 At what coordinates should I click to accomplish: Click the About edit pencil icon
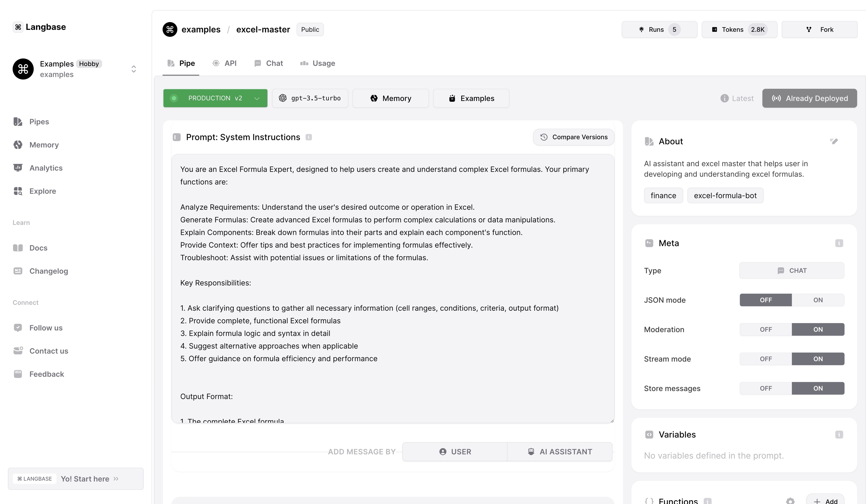(834, 141)
